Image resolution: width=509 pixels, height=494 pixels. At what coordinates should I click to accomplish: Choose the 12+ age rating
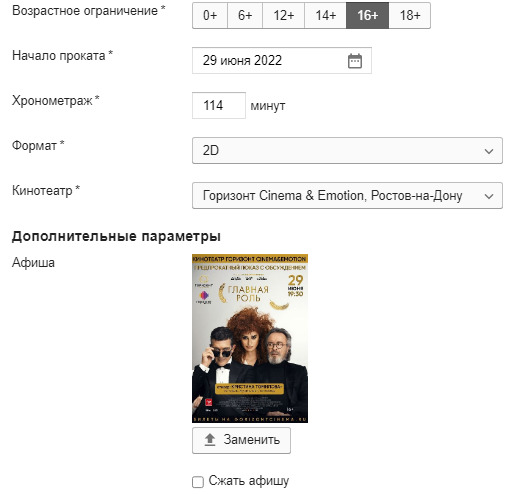click(x=284, y=15)
